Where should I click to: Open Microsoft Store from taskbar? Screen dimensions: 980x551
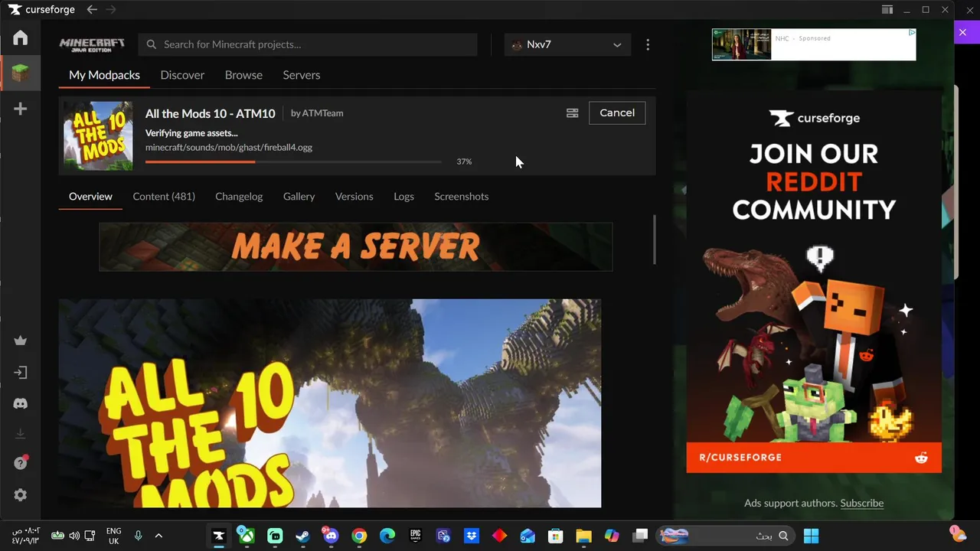tap(556, 536)
